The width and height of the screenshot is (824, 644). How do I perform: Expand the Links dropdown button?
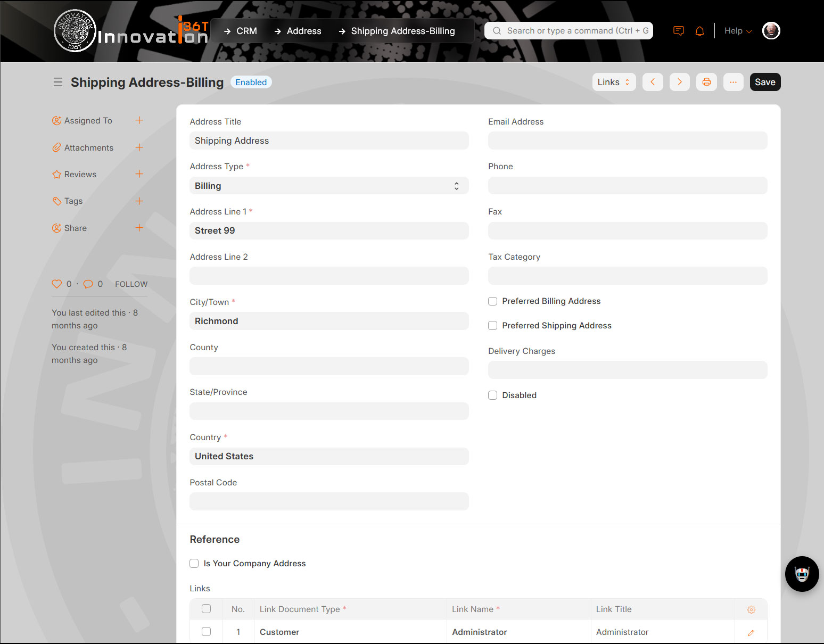tap(613, 82)
